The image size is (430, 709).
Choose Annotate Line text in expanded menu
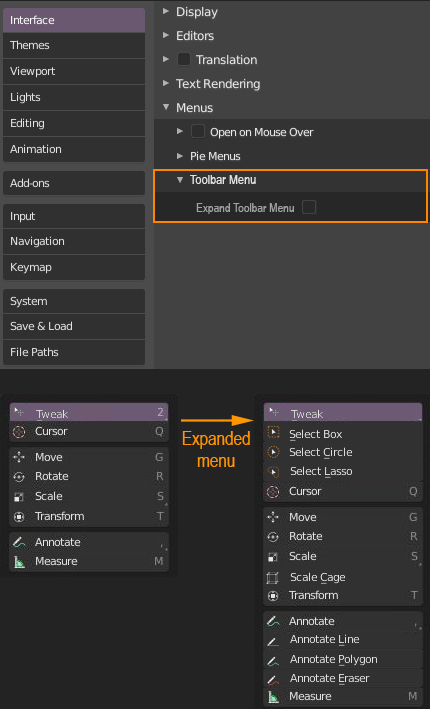tap(325, 639)
